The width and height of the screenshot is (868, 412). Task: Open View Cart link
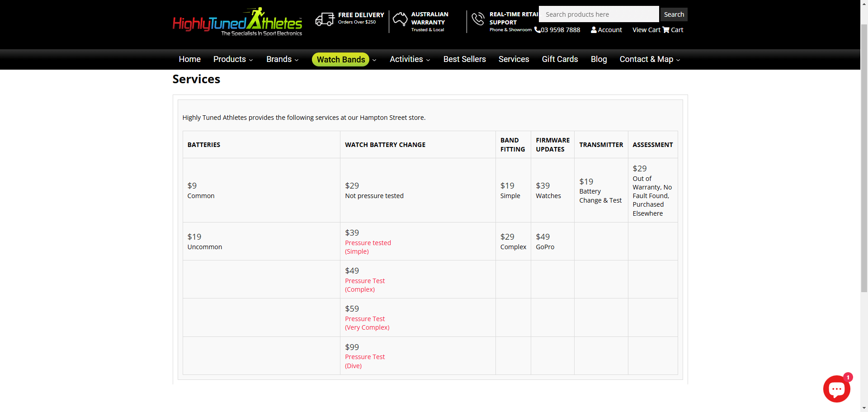646,30
